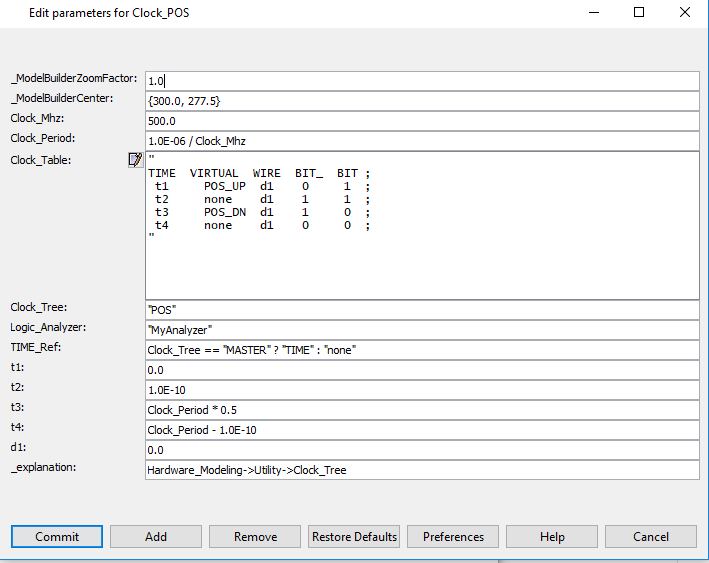Open Preferences dialog
Screen dimensions: 709x563
(453, 537)
